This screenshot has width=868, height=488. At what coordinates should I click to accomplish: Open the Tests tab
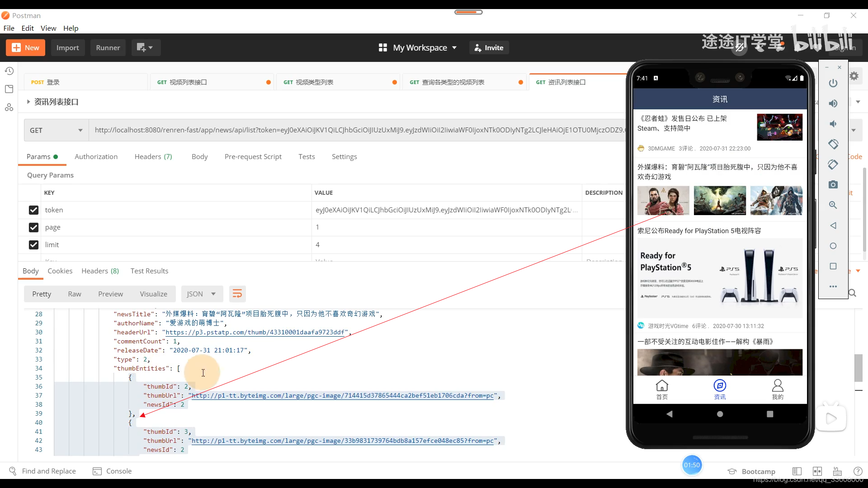[307, 156]
